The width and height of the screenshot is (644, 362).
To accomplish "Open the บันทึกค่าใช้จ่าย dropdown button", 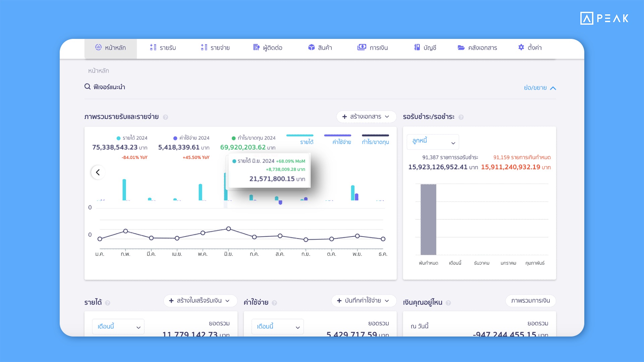I will [x=364, y=301].
